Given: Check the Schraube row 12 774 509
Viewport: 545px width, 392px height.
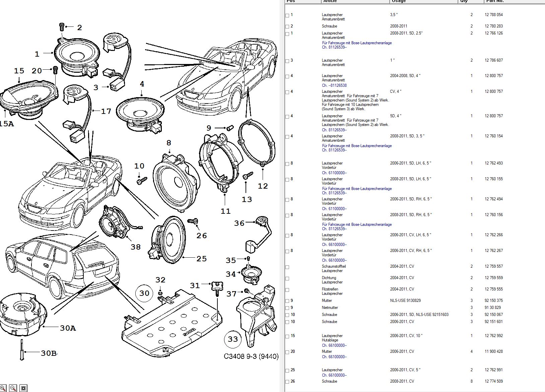Looking at the screenshot, I should (x=287, y=382).
